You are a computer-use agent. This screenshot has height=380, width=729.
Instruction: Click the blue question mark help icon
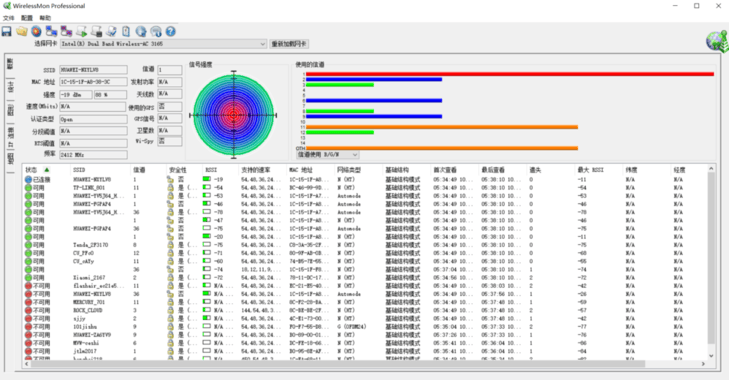point(171,32)
